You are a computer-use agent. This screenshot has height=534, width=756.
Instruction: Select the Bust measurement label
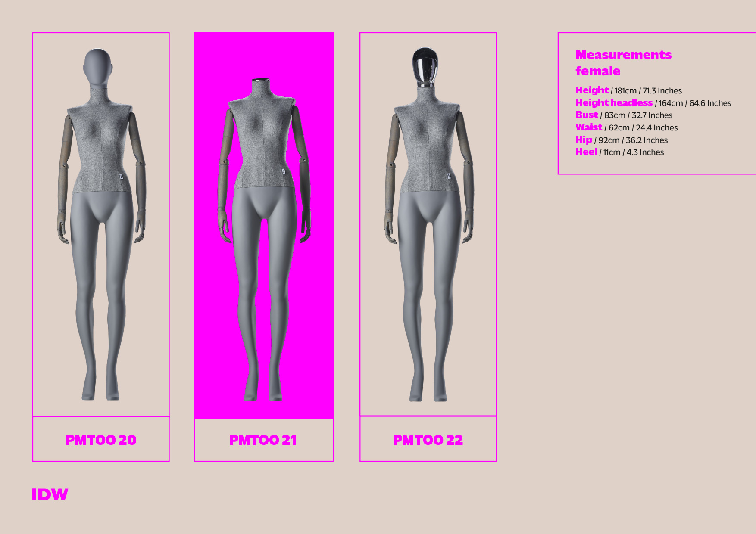click(587, 115)
